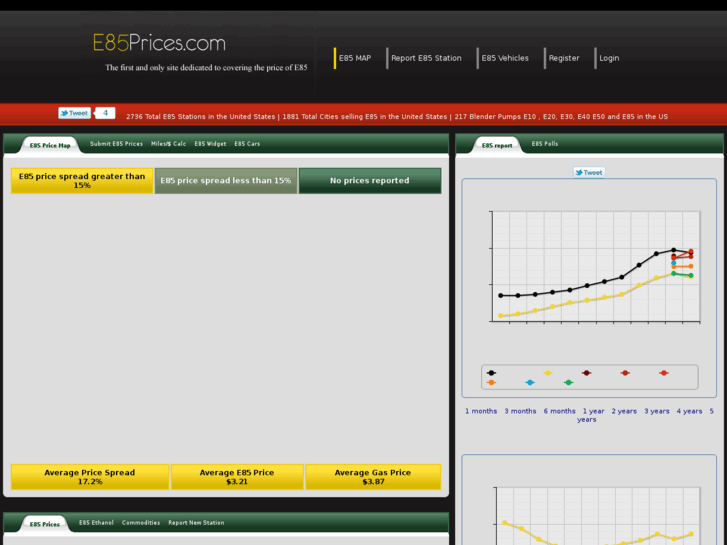Open the E85 Cars tab
The height and width of the screenshot is (545, 727).
pyautogui.click(x=247, y=144)
